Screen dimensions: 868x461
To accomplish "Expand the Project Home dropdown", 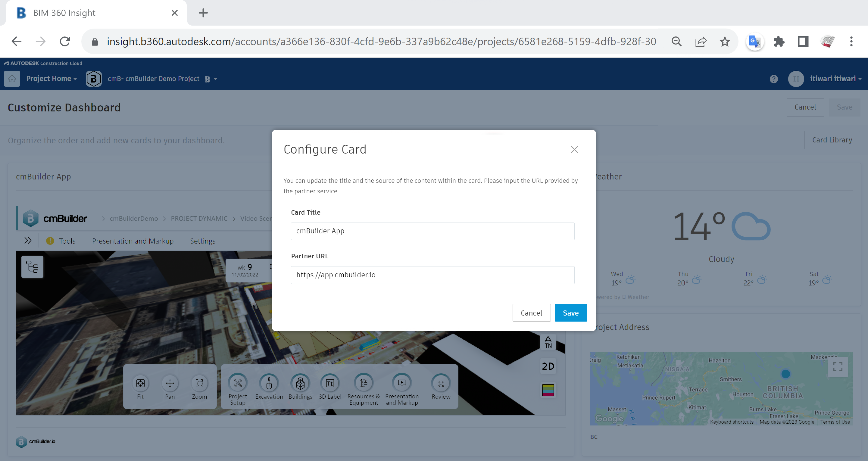I will tap(52, 79).
